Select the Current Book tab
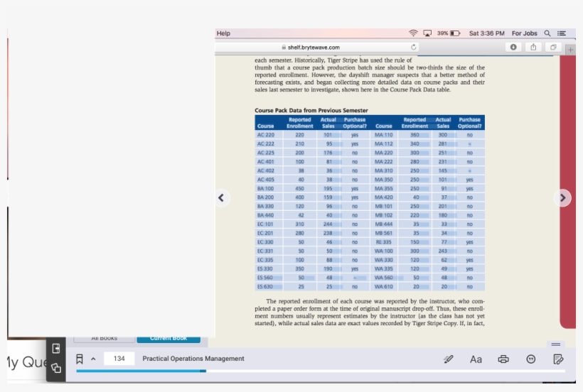 [x=169, y=339]
